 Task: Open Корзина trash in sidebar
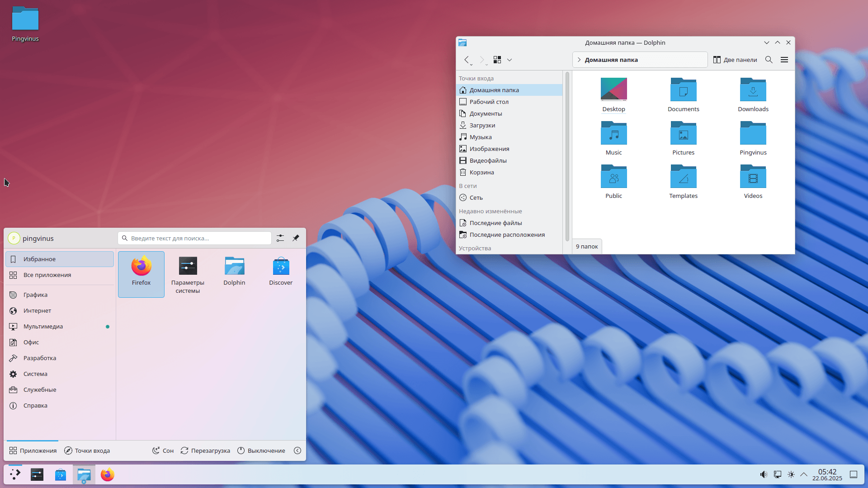[509, 172]
